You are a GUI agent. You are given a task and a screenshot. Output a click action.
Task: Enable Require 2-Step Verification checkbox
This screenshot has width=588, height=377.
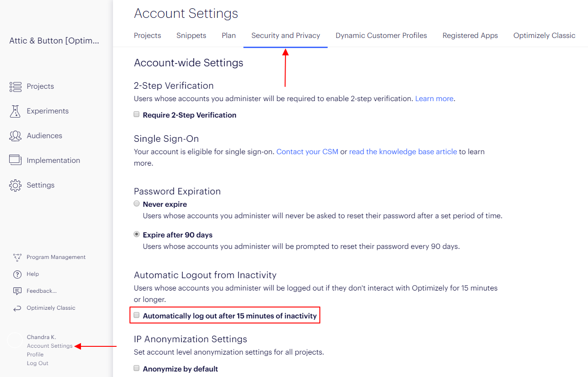(136, 114)
